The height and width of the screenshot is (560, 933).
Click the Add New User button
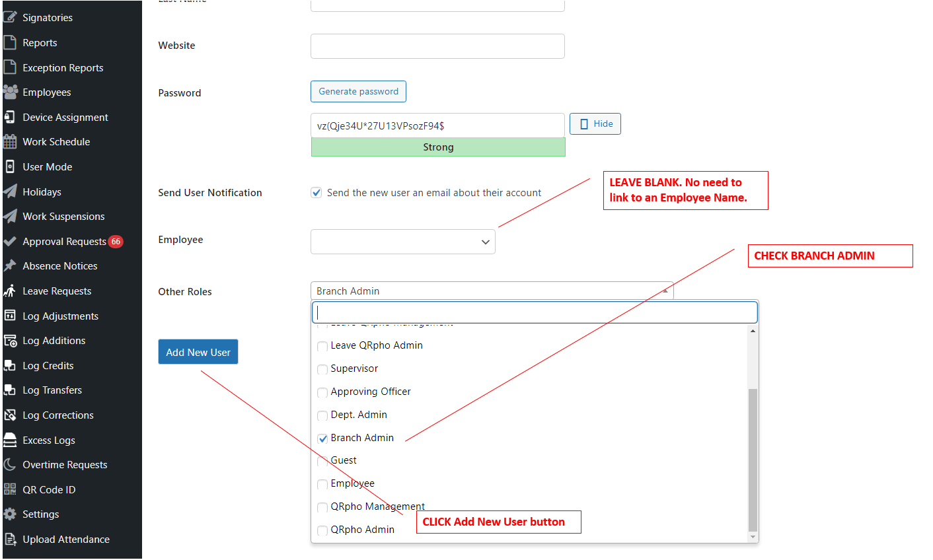[198, 351]
